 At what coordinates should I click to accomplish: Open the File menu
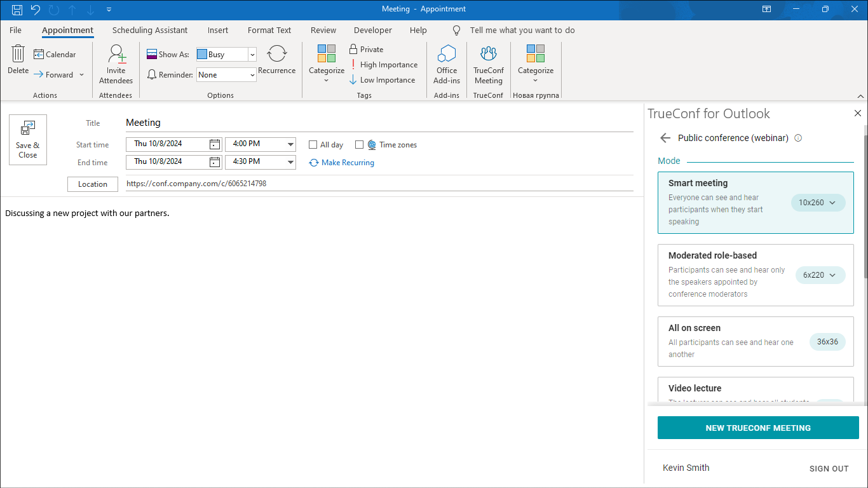coord(16,30)
